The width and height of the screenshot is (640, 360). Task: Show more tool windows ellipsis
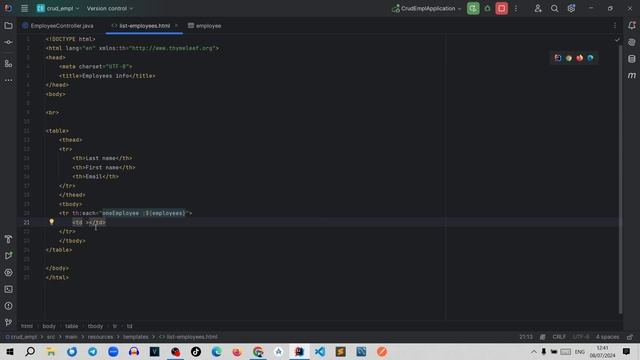point(8,80)
